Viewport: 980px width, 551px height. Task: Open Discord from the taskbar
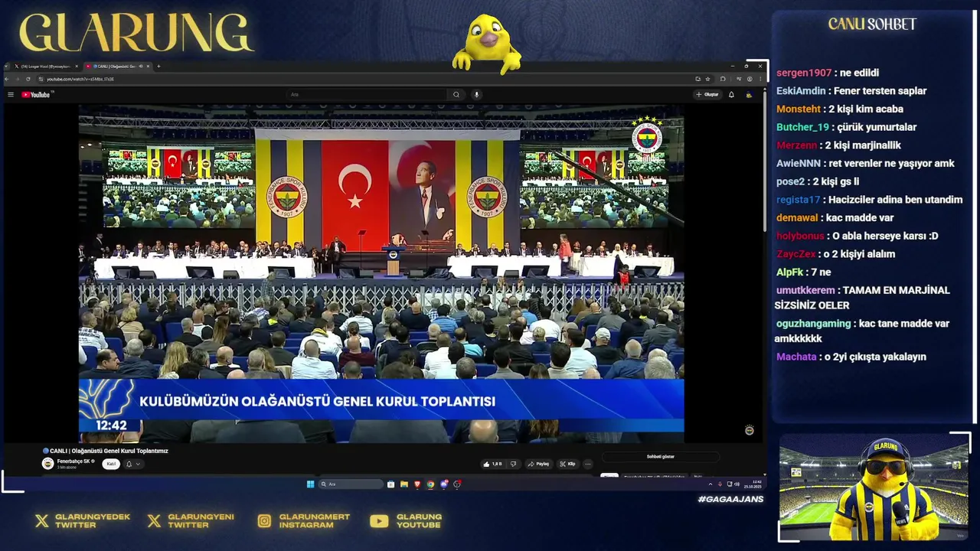click(x=444, y=484)
